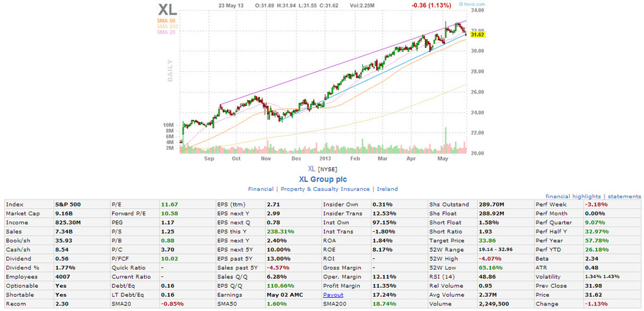Click the Avg Volume value 2.37M
This screenshot has width=644, height=311.
pyautogui.click(x=488, y=295)
